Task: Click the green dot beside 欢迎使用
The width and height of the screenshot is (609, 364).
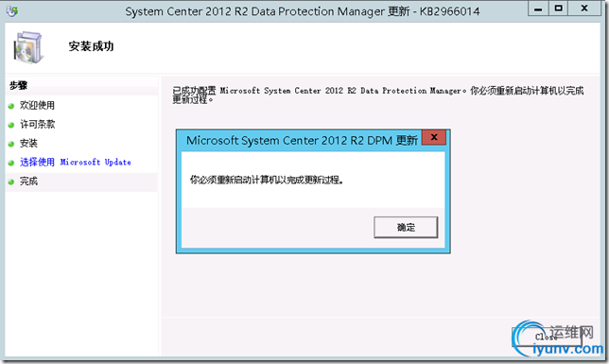Action: 11,106
